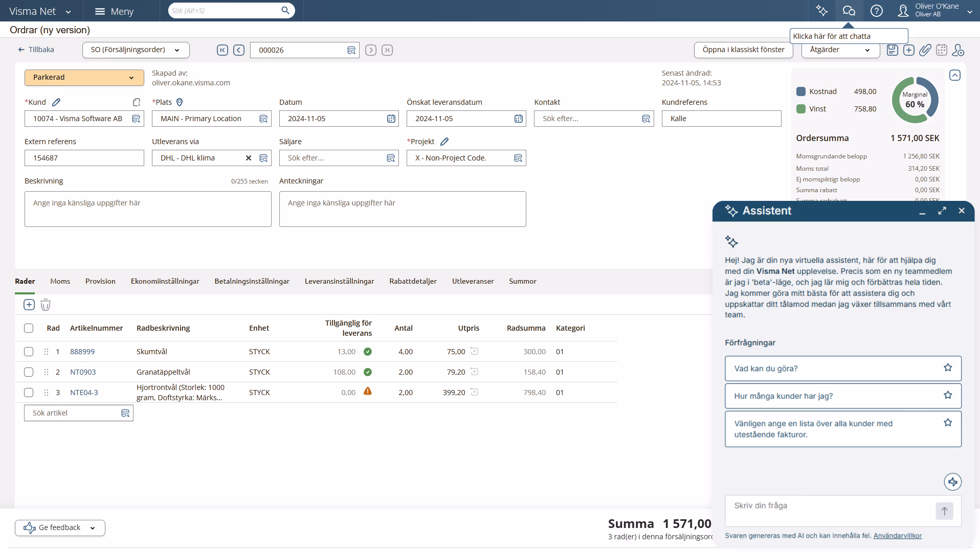Open the Åtgärder dropdown

tap(840, 50)
